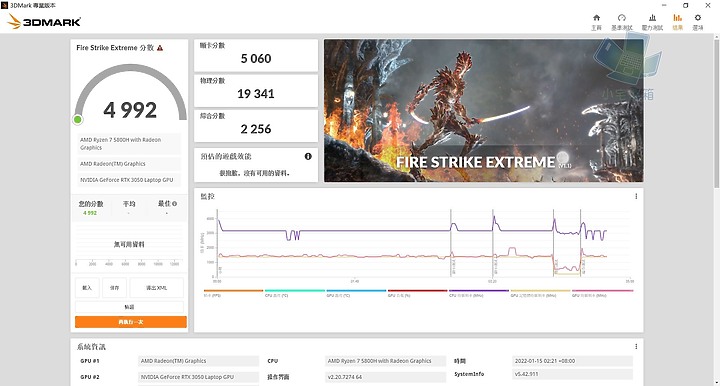The width and height of the screenshot is (720, 386).
Task: Click the combined score 2 256 card
Action: pyautogui.click(x=256, y=126)
